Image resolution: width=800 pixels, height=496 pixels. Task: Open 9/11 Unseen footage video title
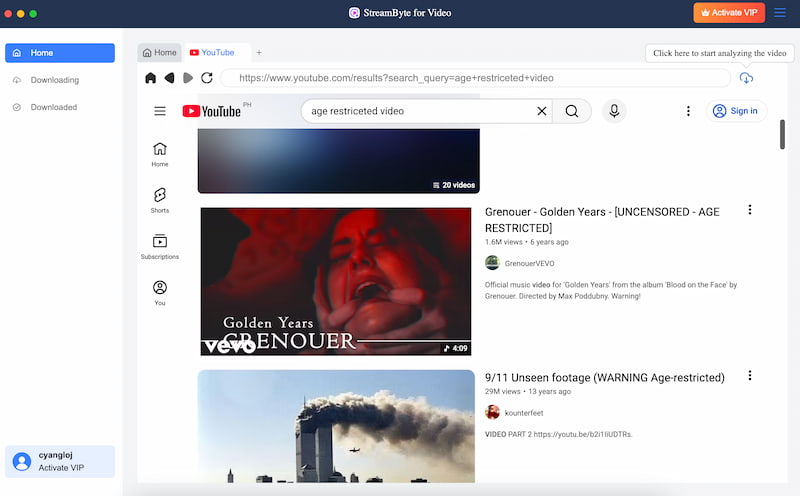(x=605, y=378)
